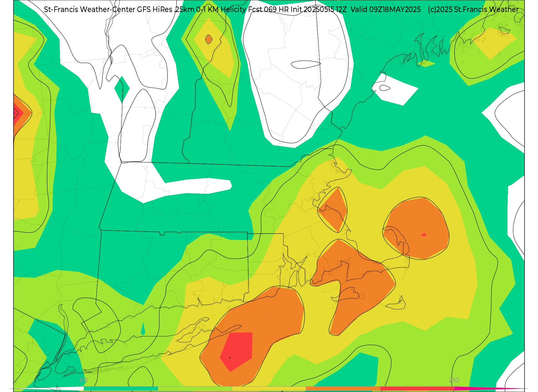Click the '(c)2025 St.Francis Weather' copyright text
The image size is (538, 392).
point(473,10)
